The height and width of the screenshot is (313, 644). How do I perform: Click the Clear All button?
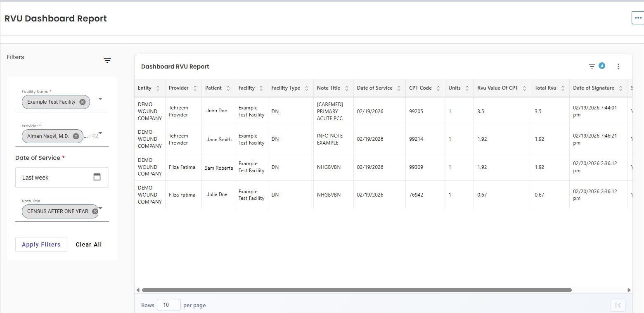pyautogui.click(x=89, y=244)
